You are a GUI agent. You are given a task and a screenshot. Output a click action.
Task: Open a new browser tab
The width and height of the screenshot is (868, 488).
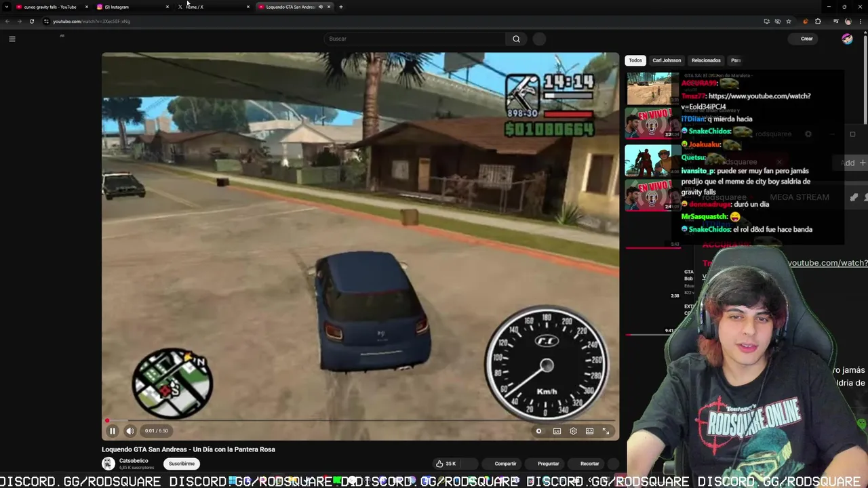tap(340, 7)
